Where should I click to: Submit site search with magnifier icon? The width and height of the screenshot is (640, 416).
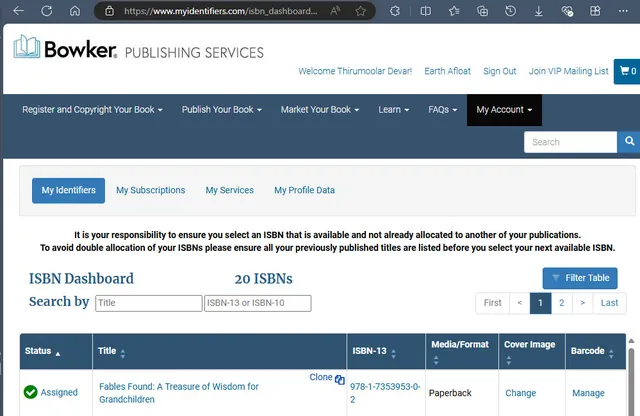coord(629,142)
